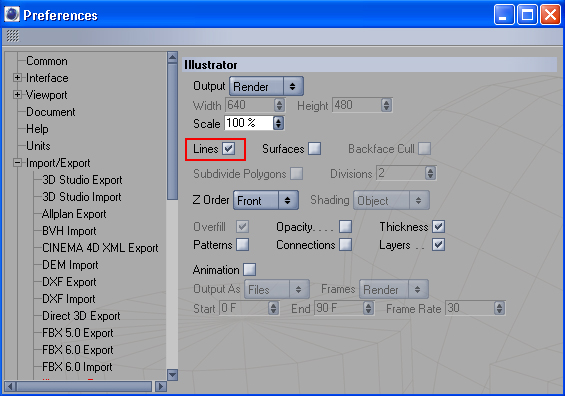Enable the Surfaces checkbox

tap(315, 148)
